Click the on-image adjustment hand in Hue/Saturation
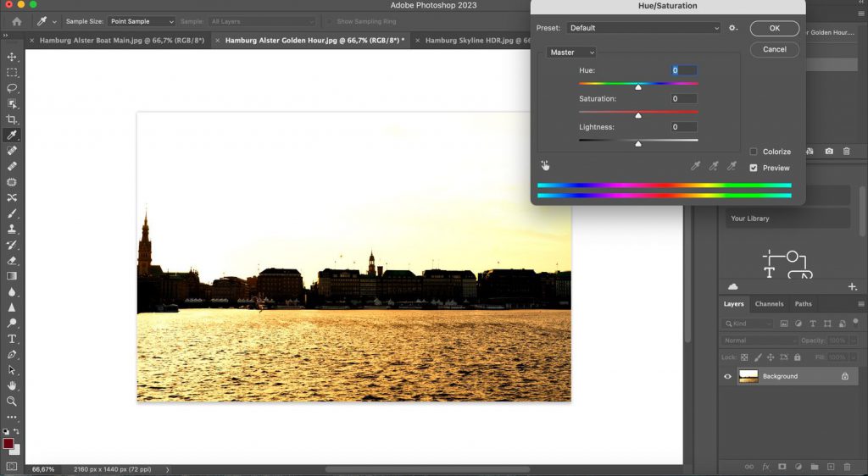 545,166
